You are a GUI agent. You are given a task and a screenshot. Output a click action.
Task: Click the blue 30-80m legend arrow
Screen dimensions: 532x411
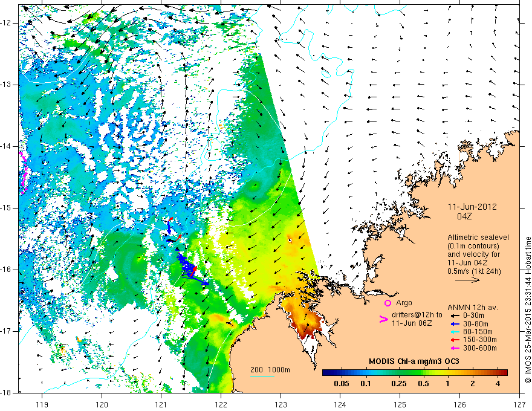pos(455,324)
